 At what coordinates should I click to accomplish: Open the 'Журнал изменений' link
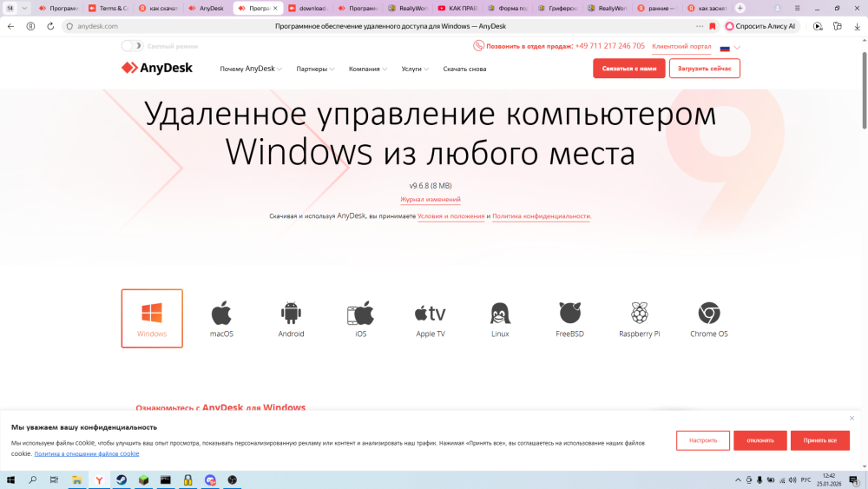[x=431, y=200]
